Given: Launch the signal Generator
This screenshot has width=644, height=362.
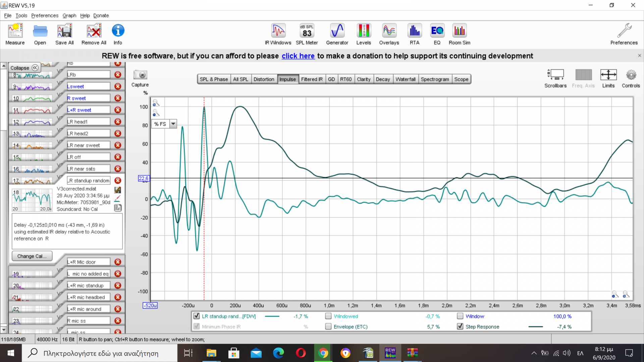Looking at the screenshot, I should pyautogui.click(x=337, y=34).
